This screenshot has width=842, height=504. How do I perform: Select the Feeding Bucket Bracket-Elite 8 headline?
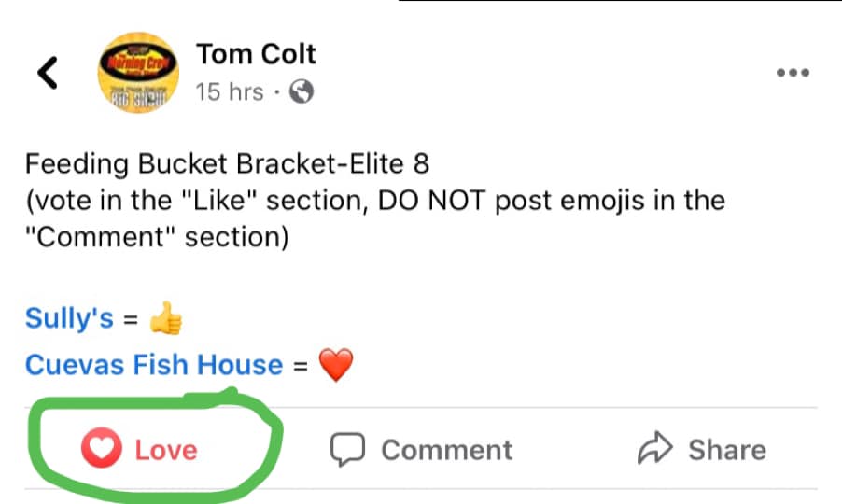pyautogui.click(x=227, y=164)
